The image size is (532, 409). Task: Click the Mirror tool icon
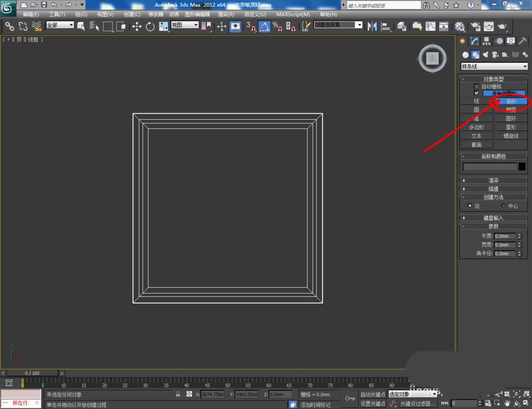pyautogui.click(x=372, y=26)
